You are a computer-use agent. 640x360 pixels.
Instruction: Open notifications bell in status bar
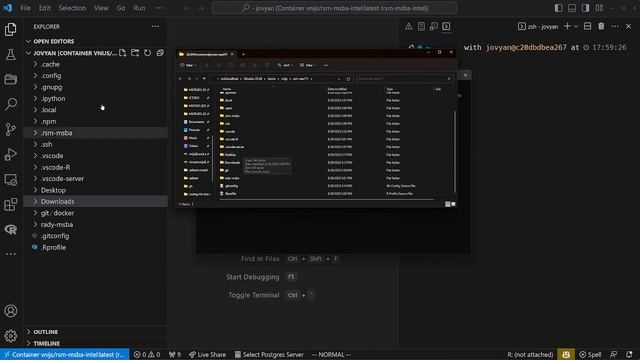tap(629, 354)
